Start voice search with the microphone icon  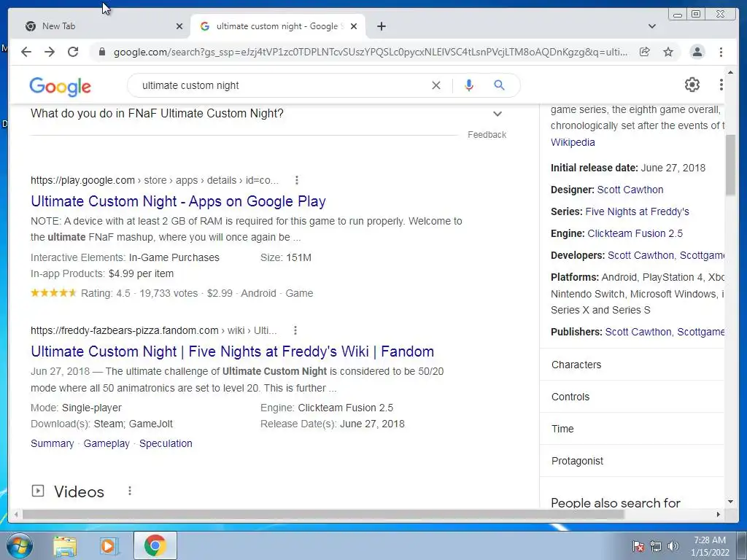coord(469,85)
